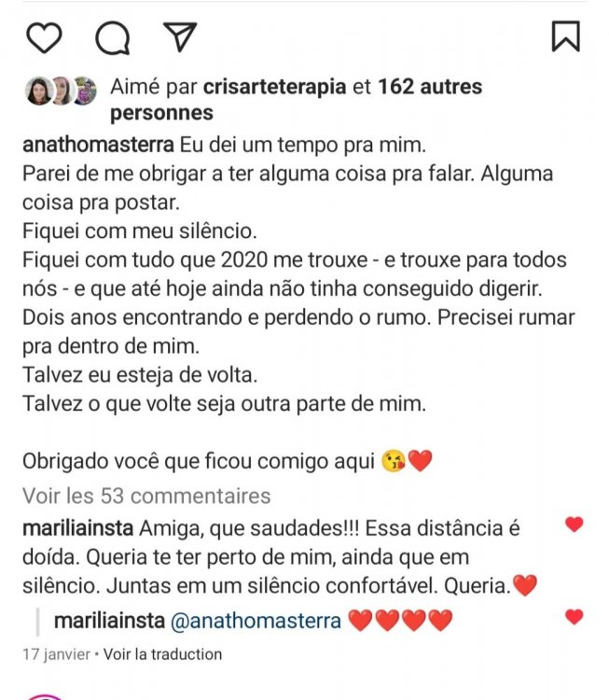Share the post via paper plane icon
The image size is (609, 700).
[179, 36]
